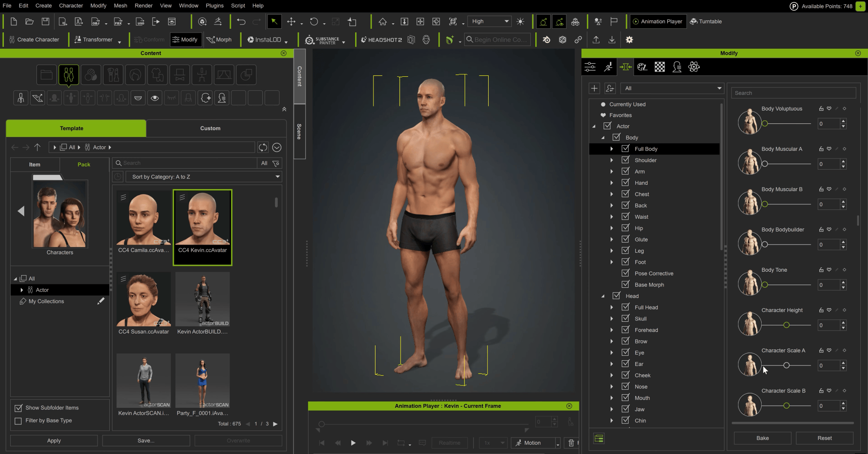Enable the Filter by Base Type checkbox

[x=18, y=421]
